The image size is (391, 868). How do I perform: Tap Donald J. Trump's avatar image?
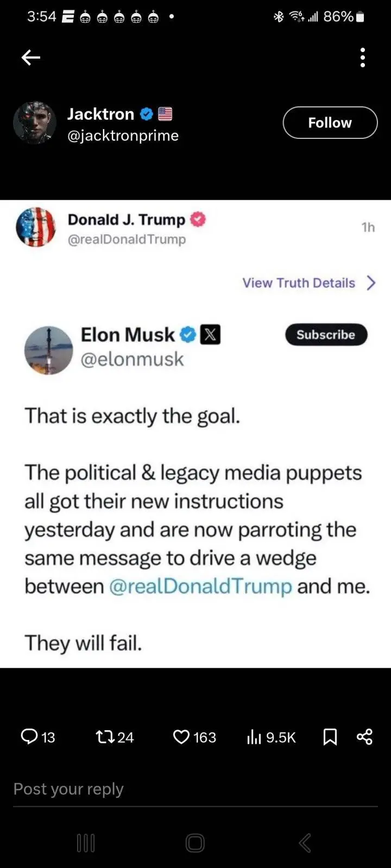point(36,227)
